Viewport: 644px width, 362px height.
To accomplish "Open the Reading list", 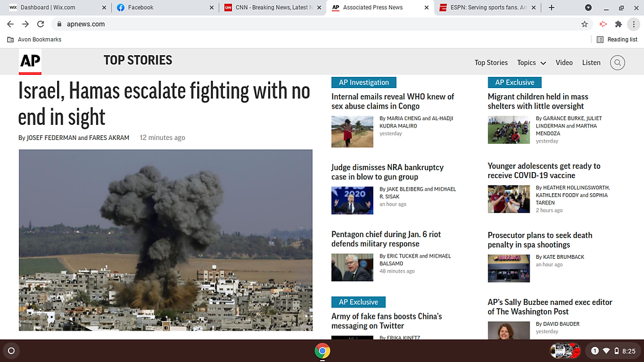I will (x=617, y=39).
